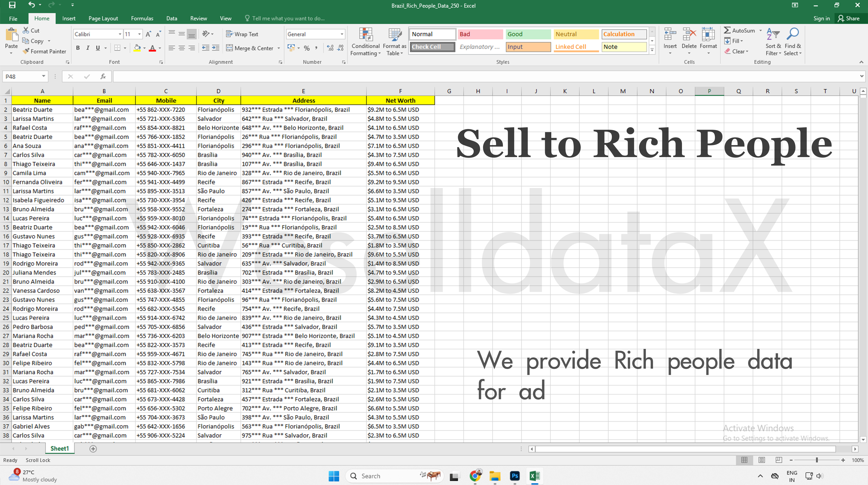Decrease font size with the smaller A icon
868x485 pixels.
tap(158, 34)
